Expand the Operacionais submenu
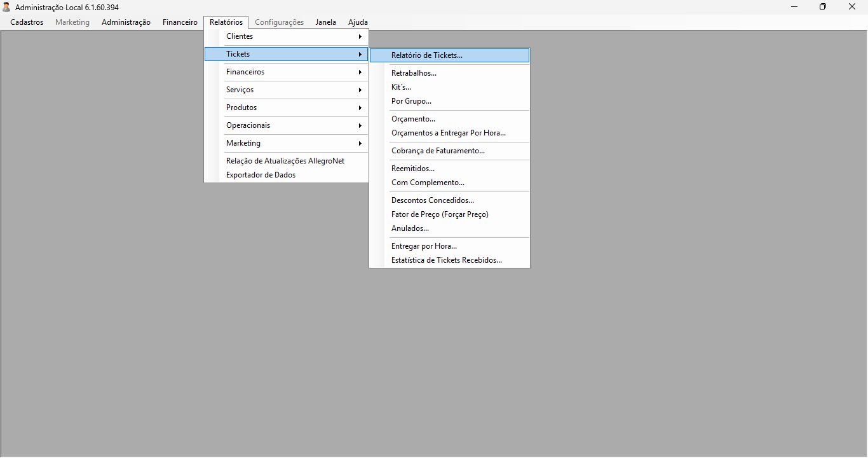 pos(286,125)
